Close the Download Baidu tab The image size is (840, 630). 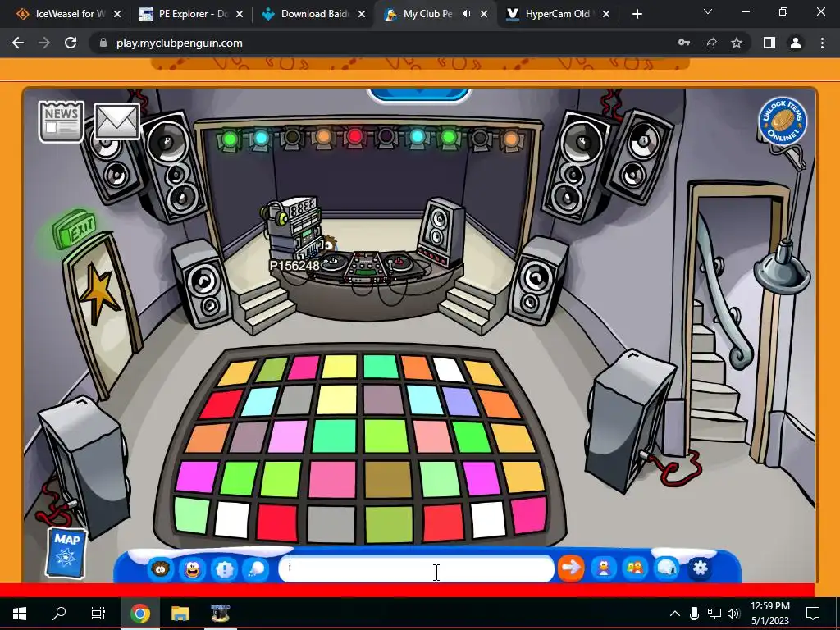(362, 14)
